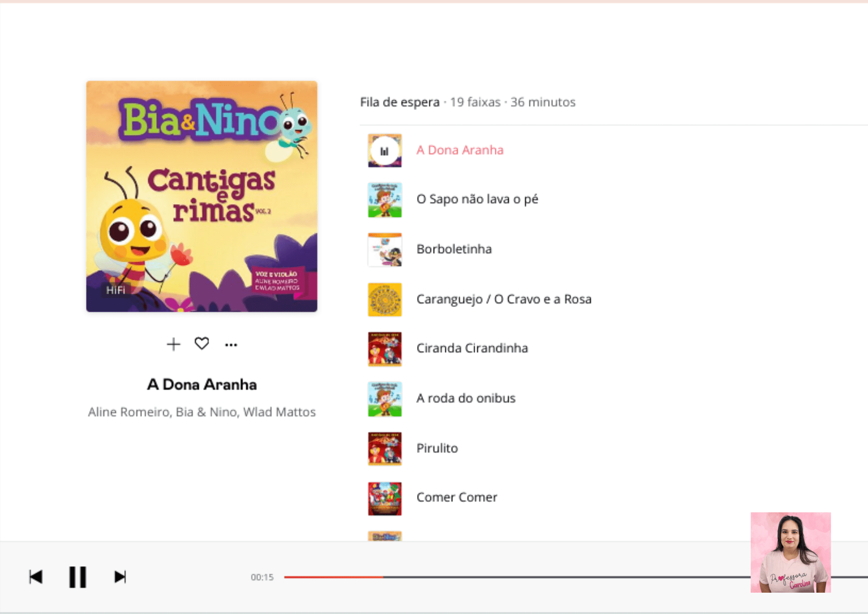
Task: Play Borboletinha from the queue
Action: [x=454, y=249]
